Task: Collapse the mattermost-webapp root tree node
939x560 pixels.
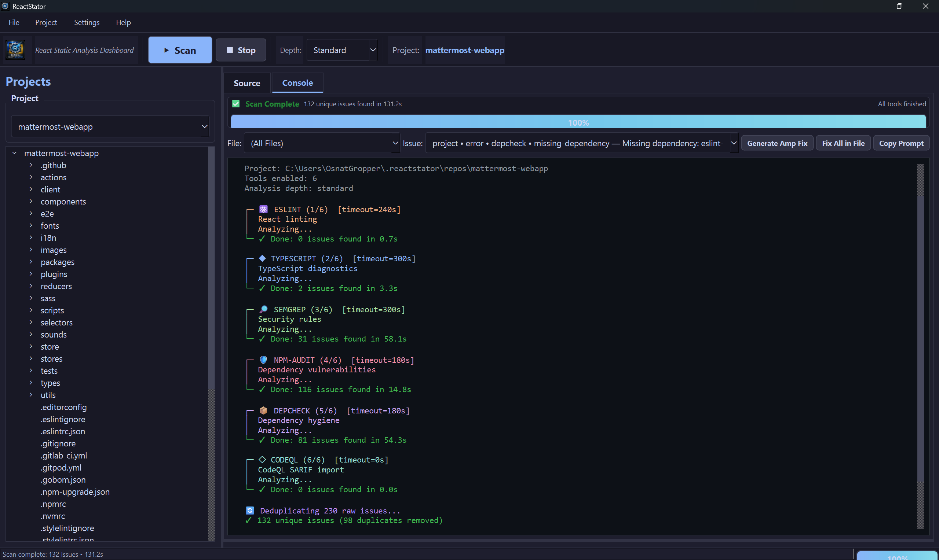Action: click(14, 153)
